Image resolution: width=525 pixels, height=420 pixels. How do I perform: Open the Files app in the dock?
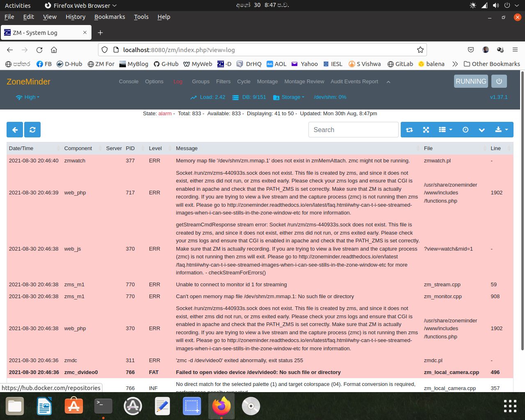coord(15,406)
